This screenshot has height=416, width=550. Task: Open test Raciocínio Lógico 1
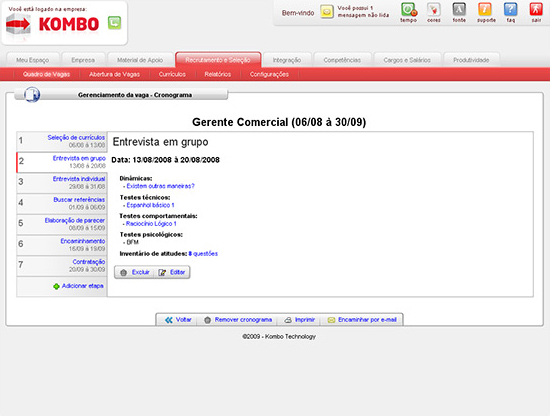coord(151,223)
